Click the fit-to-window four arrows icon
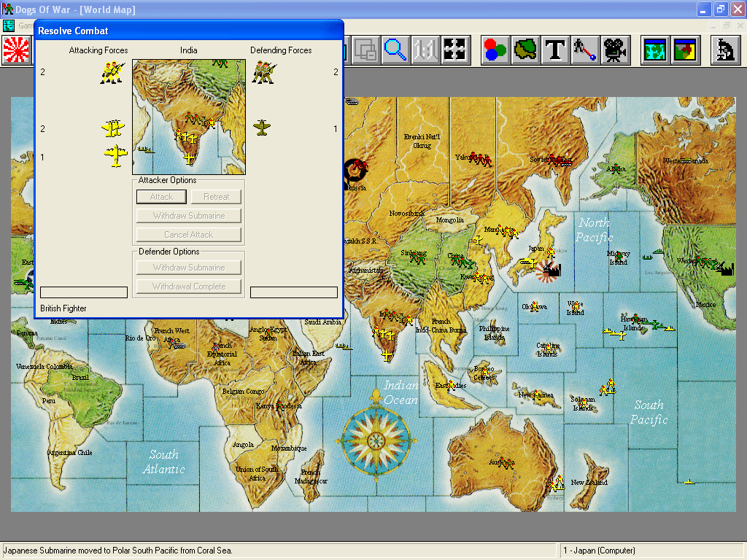The width and height of the screenshot is (747, 560). (x=454, y=50)
